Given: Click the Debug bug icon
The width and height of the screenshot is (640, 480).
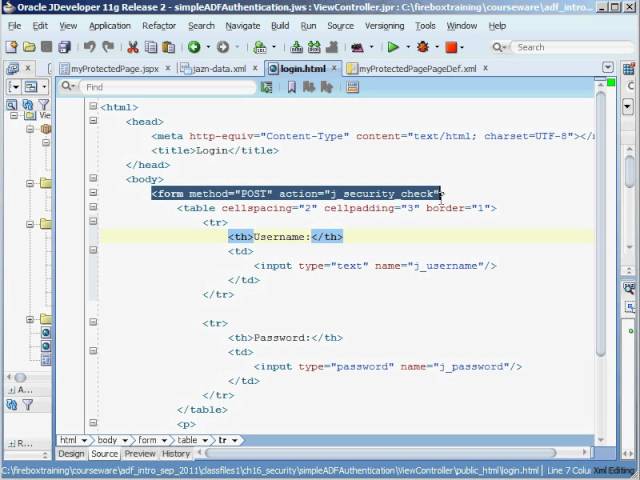Looking at the screenshot, I should pyautogui.click(x=423, y=47).
